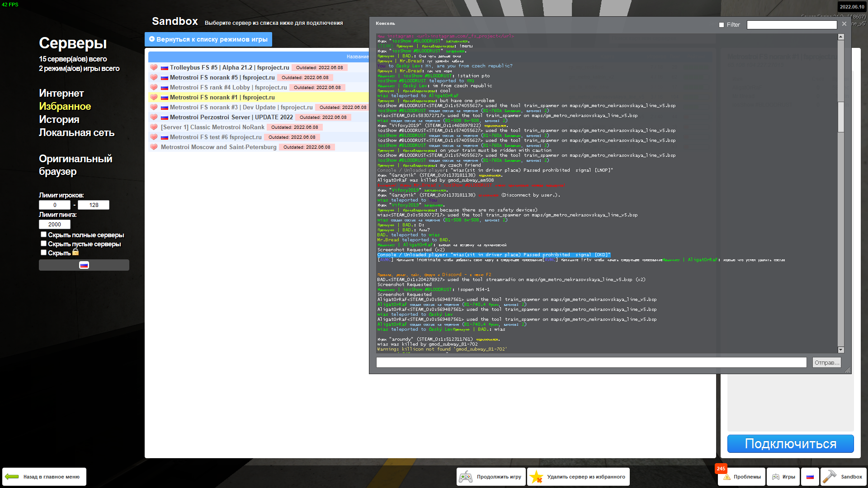The image size is (868, 488).
Task: Toggle hide password-locked servers checkbox
Action: click(43, 253)
